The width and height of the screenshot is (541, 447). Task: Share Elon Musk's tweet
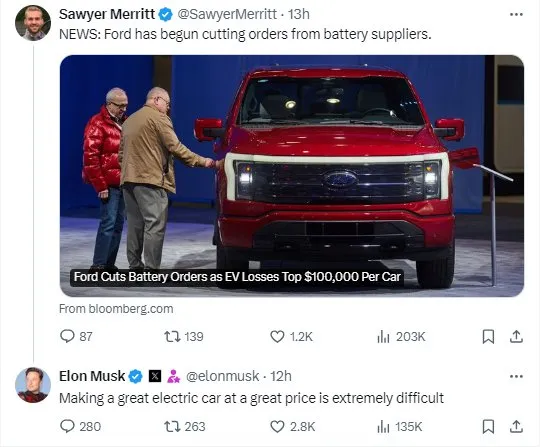(516, 427)
